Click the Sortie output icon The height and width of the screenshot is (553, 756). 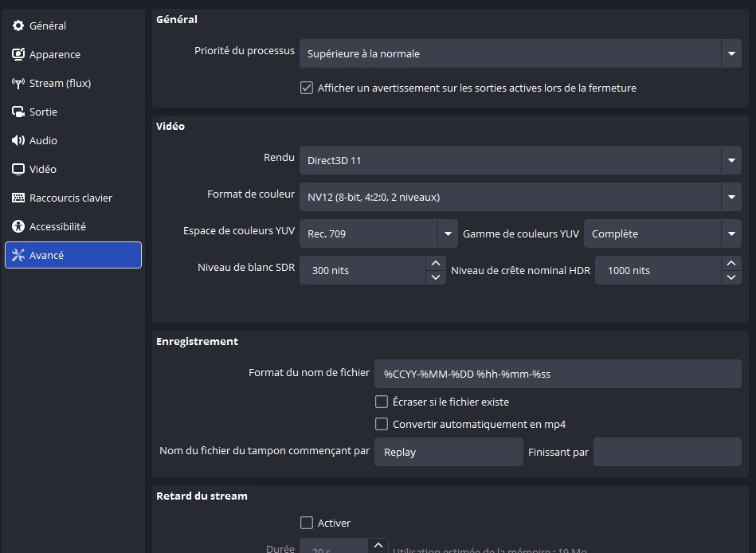tap(18, 112)
